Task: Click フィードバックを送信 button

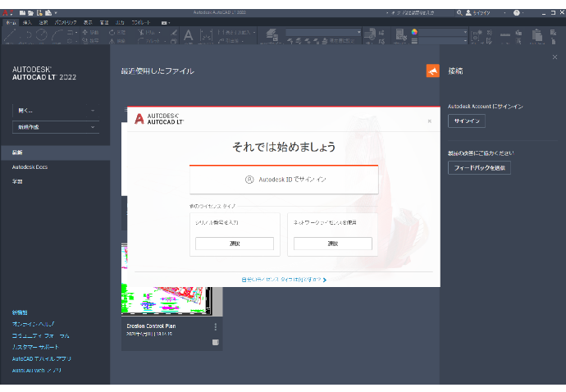Action: point(479,168)
